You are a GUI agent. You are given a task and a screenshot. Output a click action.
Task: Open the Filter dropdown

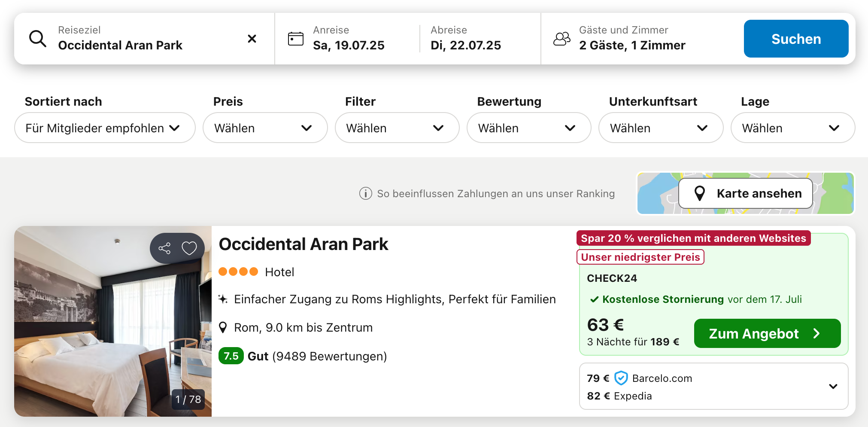pyautogui.click(x=397, y=128)
